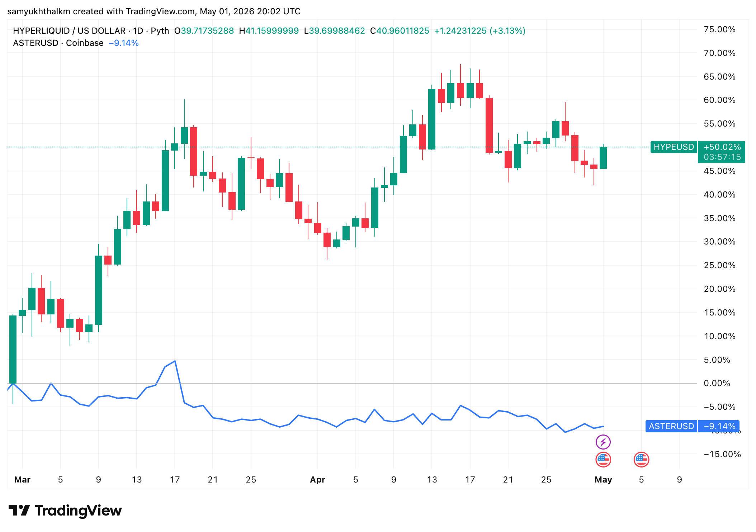The height and width of the screenshot is (532, 756).
Task: Click the 30.00% axis label
Action: tap(719, 242)
